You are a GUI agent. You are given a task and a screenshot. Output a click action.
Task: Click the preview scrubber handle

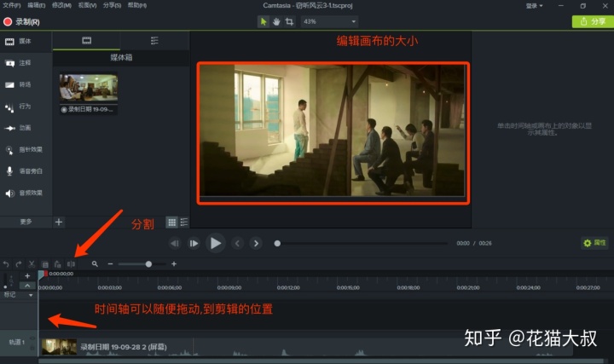[x=277, y=244]
